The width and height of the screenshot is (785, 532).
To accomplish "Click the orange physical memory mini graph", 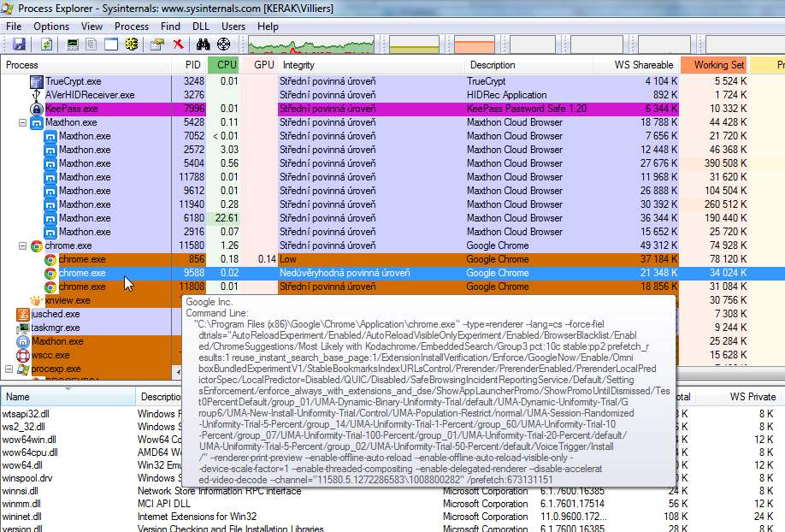I will 475,44.
